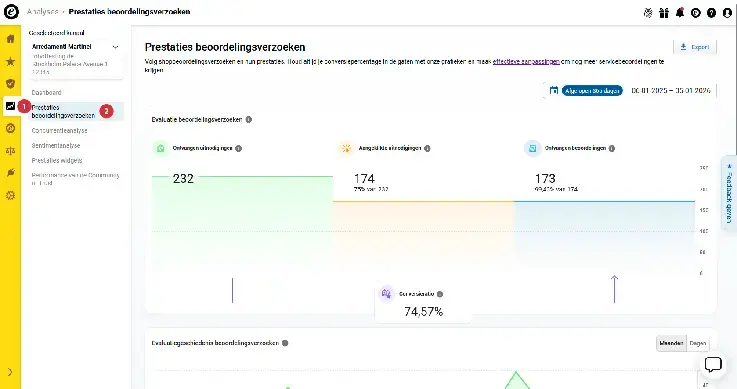The image size is (737, 389).
Task: Select the Analytics chart icon in sidebar
Action: [x=10, y=106]
